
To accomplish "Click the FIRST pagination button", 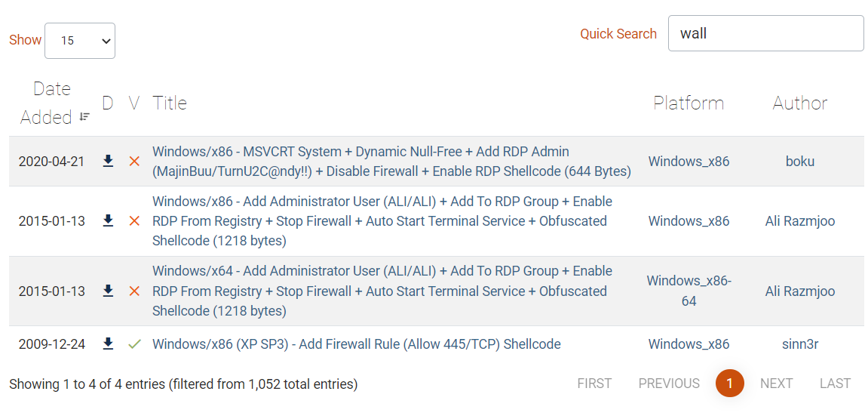I will [x=594, y=384].
